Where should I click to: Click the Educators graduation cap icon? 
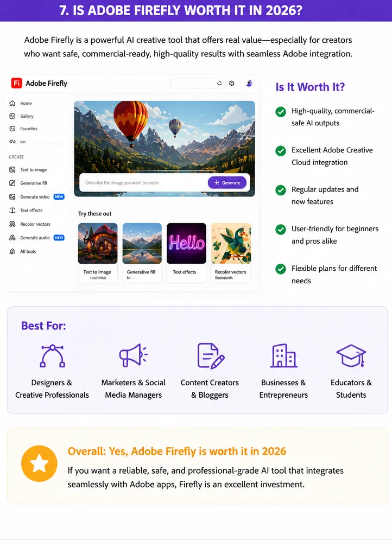pos(351,355)
